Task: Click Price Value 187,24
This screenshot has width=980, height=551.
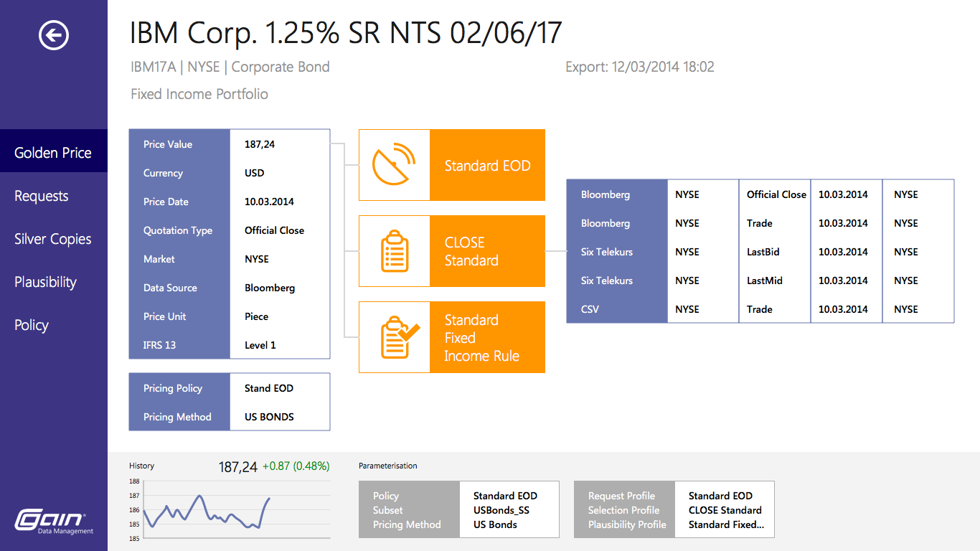Action: 260,144
